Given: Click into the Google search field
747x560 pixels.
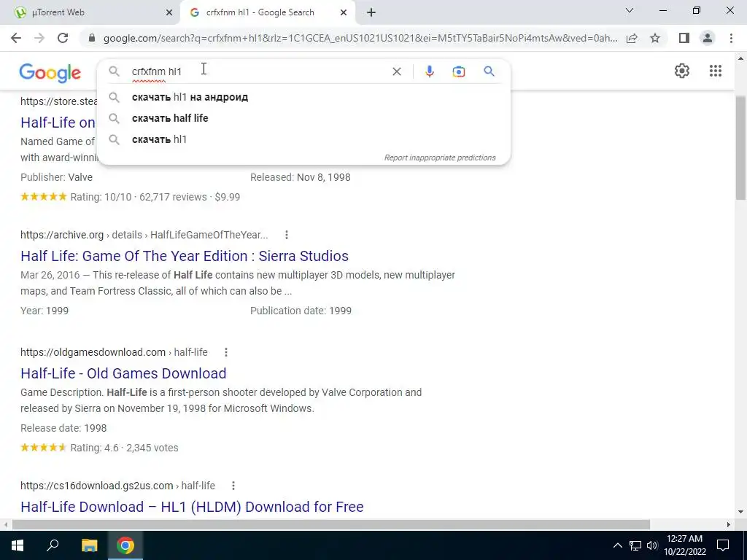Looking at the screenshot, I should pos(258,71).
